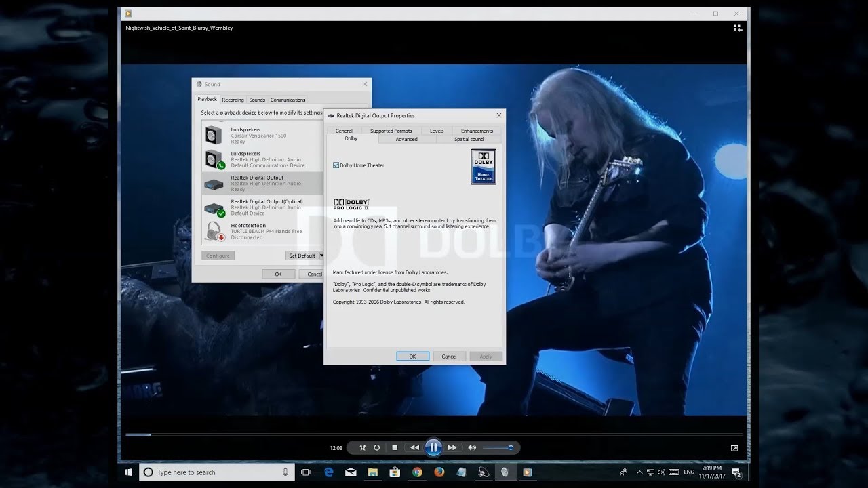Click the Optical device icon with green checkmark

215,209
